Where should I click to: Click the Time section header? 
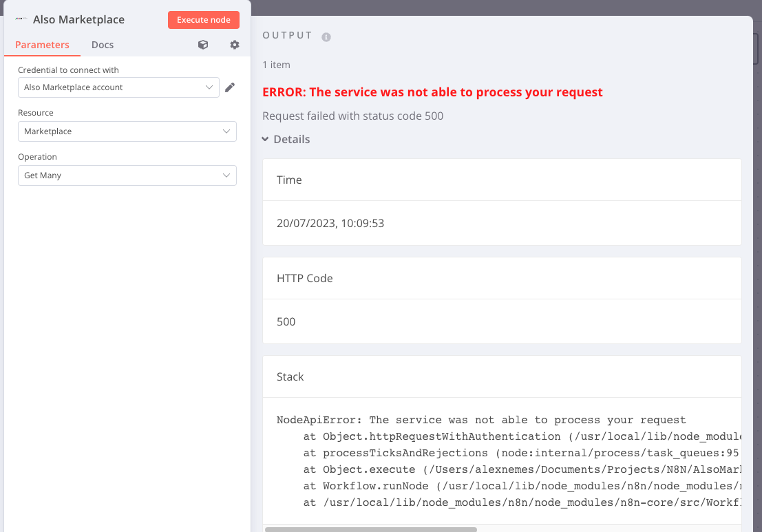[289, 180]
